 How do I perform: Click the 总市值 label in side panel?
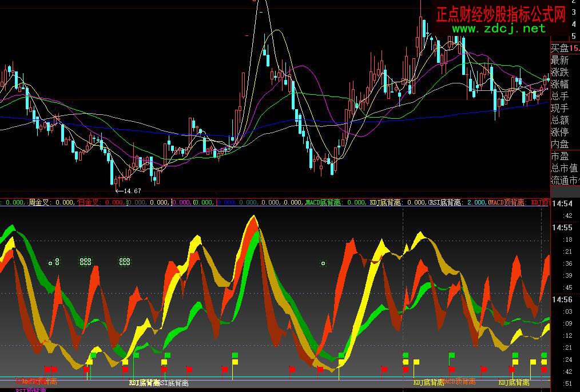564,168
